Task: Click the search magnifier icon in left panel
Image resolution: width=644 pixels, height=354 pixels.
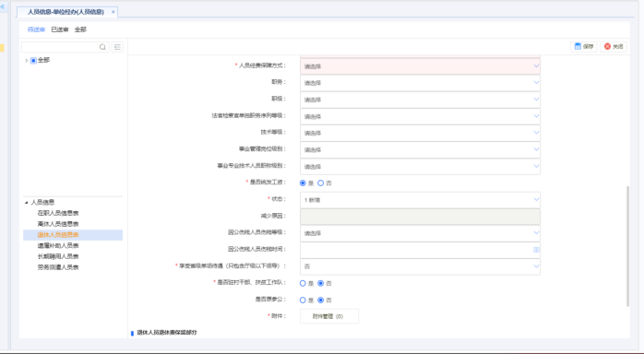Action: [102, 47]
